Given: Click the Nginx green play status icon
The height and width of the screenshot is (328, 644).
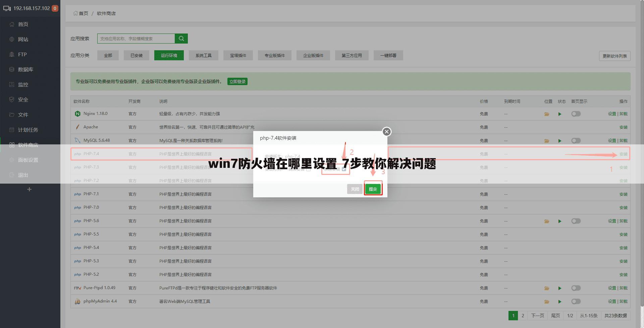Looking at the screenshot, I should click(560, 114).
